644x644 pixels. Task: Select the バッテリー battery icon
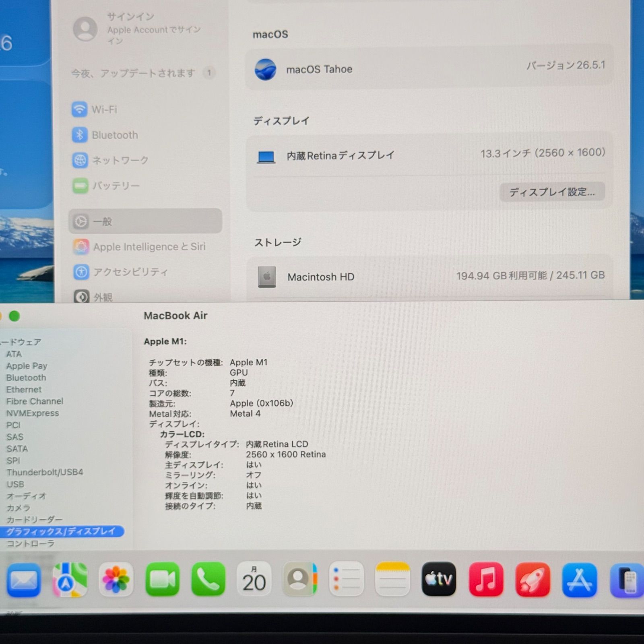pyautogui.click(x=80, y=186)
